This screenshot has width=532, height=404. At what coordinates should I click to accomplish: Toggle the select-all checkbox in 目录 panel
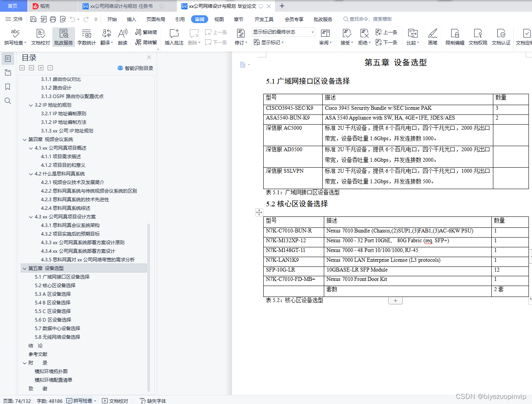(22, 68)
